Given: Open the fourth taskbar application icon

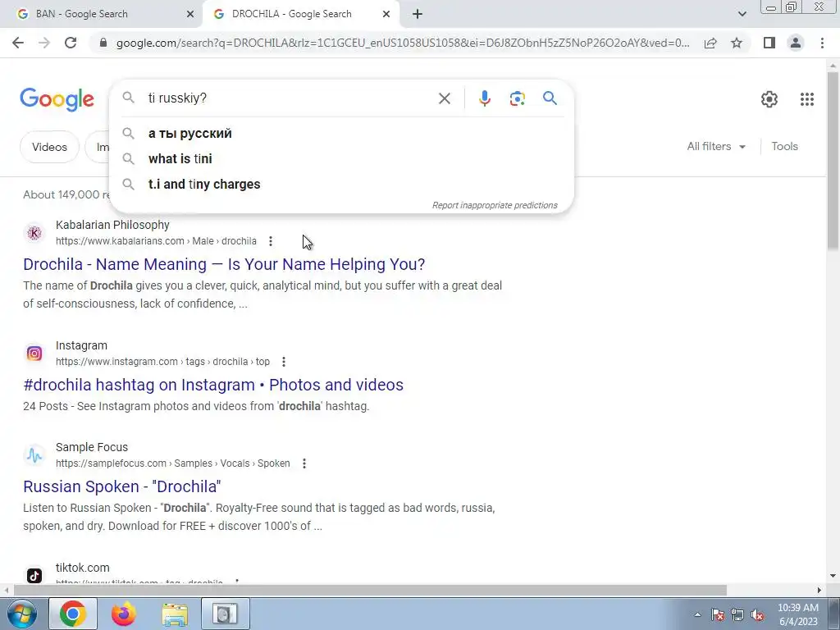Looking at the screenshot, I should pyautogui.click(x=225, y=614).
